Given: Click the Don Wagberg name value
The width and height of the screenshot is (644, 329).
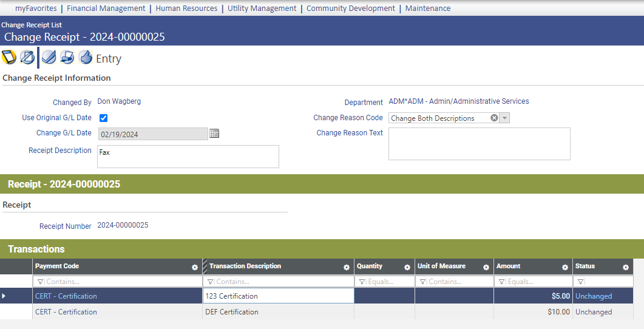Looking at the screenshot, I should point(119,101).
